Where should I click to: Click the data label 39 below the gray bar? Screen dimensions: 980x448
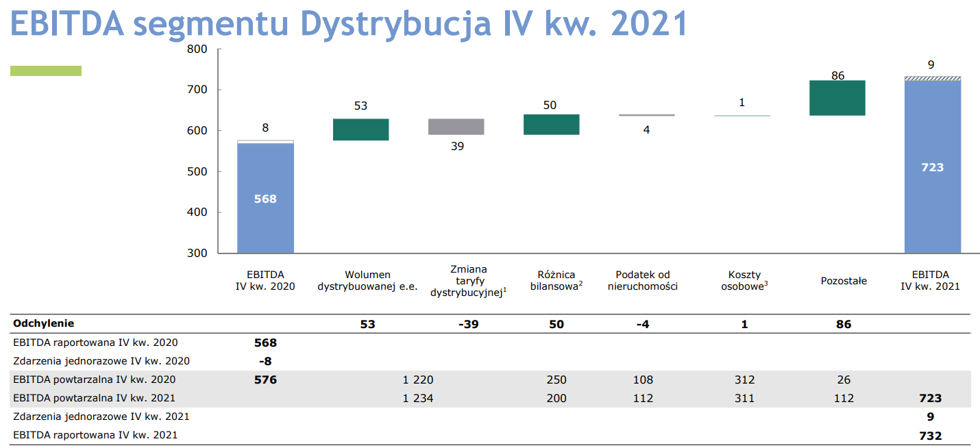pyautogui.click(x=457, y=146)
